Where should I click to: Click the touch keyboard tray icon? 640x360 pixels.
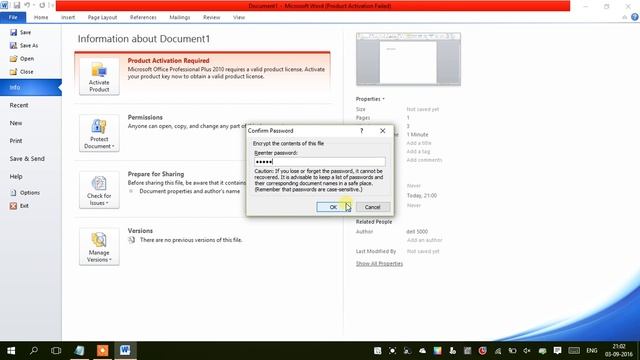click(x=574, y=351)
